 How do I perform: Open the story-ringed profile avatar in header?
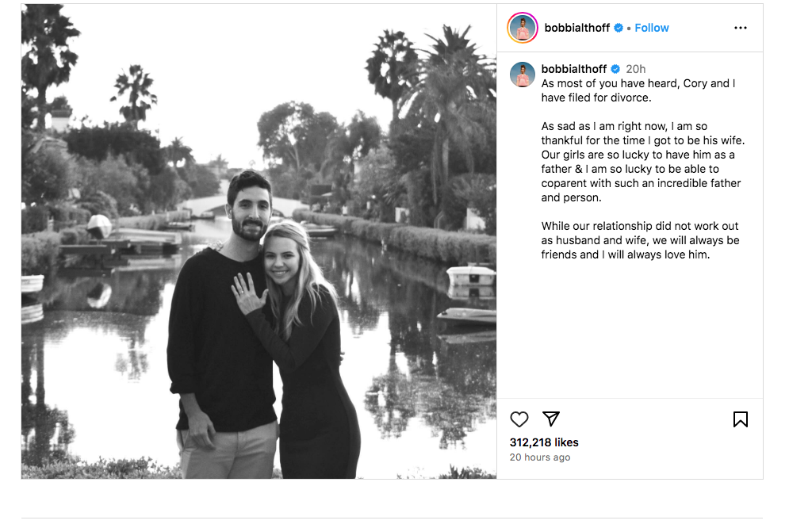(523, 28)
